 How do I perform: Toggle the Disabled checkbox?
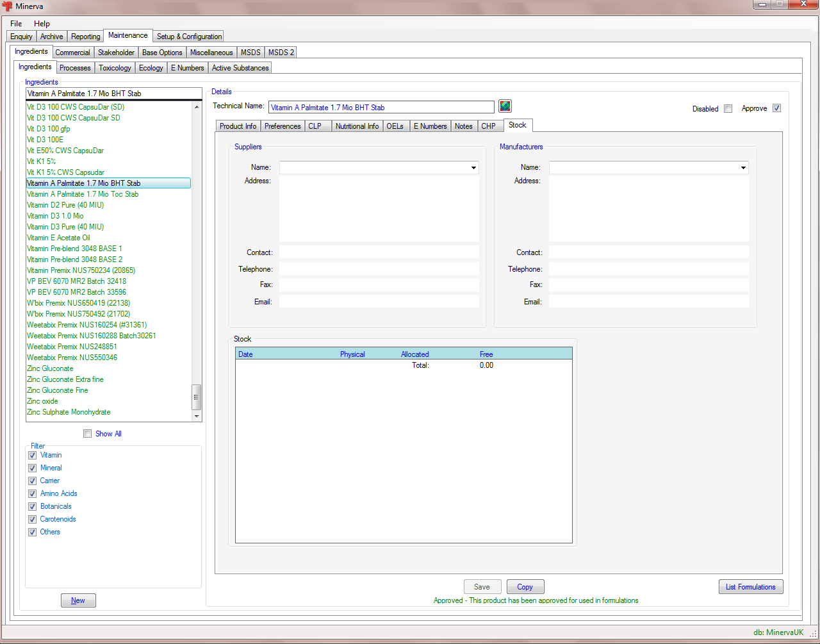click(728, 108)
